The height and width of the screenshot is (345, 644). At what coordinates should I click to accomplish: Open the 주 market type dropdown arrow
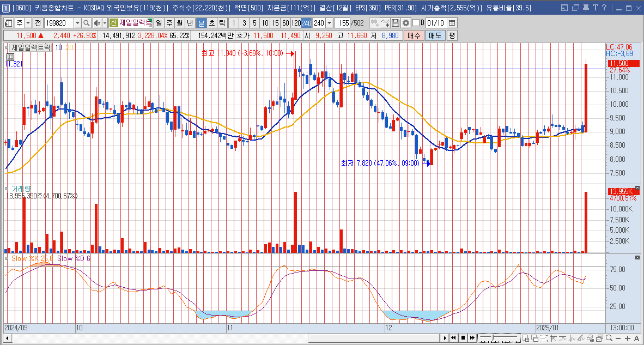click(x=27, y=23)
